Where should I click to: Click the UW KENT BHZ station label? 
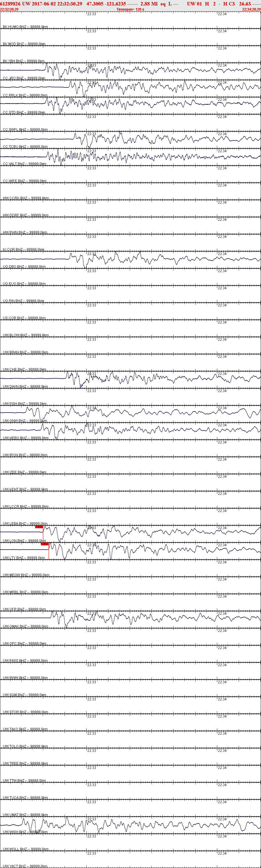coord(25,489)
